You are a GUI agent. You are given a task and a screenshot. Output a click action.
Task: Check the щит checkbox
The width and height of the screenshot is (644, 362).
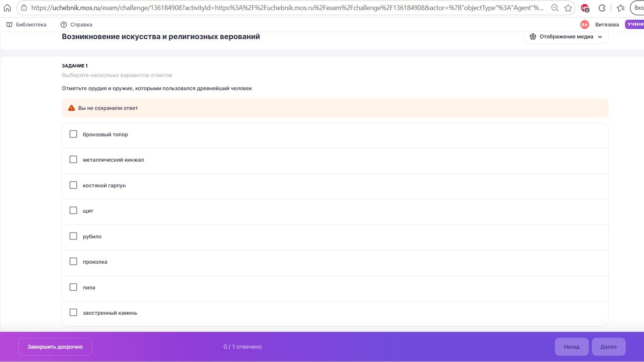tap(73, 210)
